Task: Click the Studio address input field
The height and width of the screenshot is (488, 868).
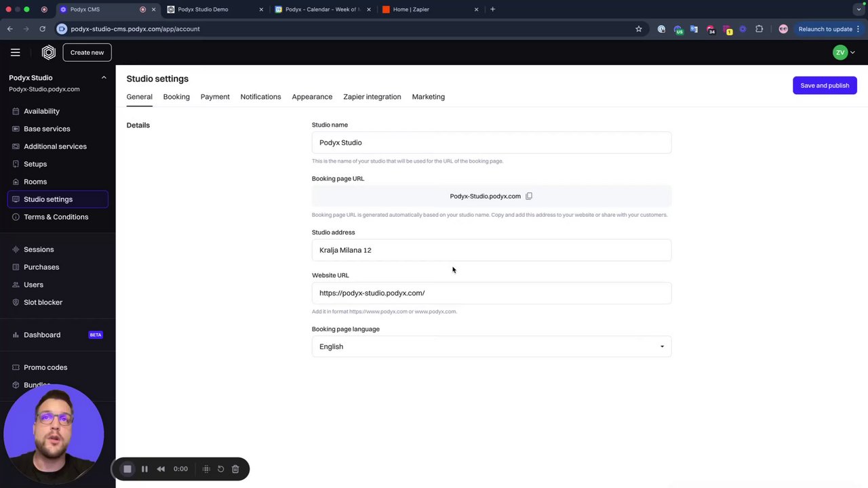Action: [492, 250]
